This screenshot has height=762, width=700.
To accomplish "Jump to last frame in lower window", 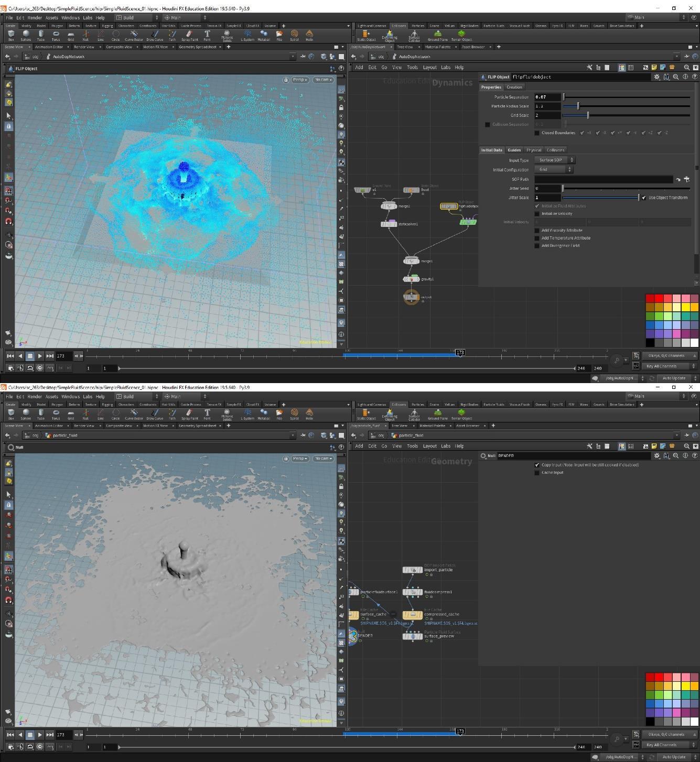I will pos(50,735).
